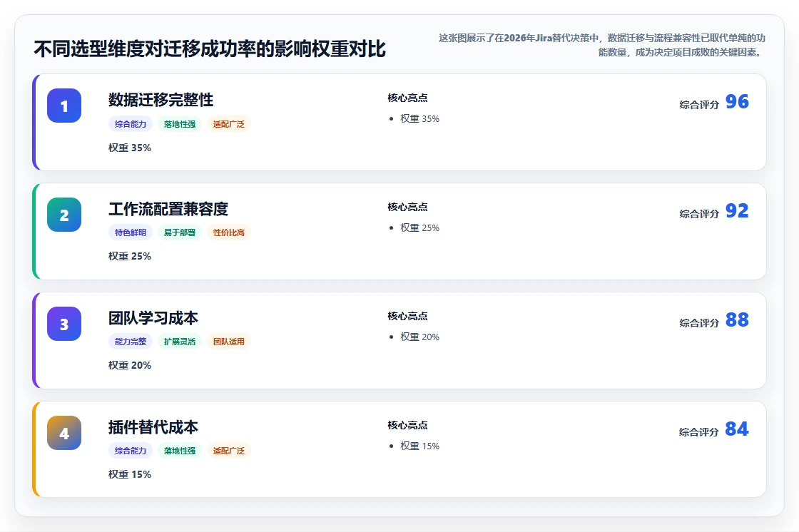This screenshot has height=532, width=799.
Task: Select the 数据迁移完整性 card title
Action: [161, 99]
